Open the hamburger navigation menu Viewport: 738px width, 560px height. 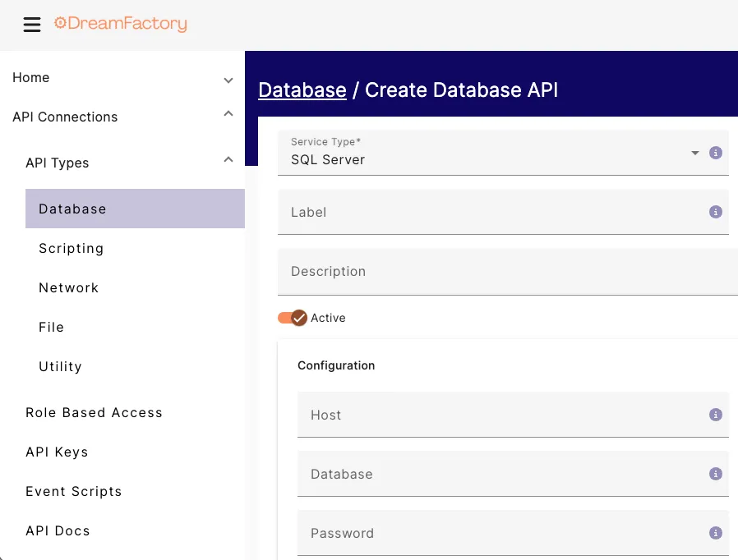pyautogui.click(x=31, y=25)
